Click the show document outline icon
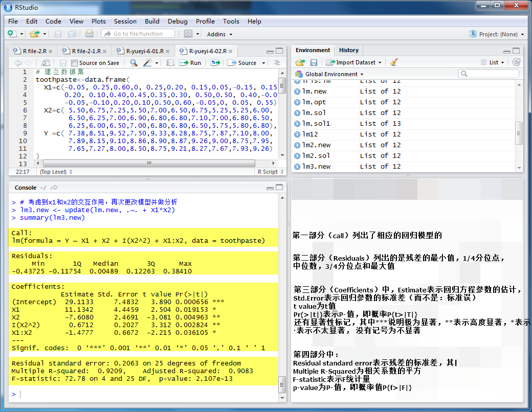 (x=277, y=63)
